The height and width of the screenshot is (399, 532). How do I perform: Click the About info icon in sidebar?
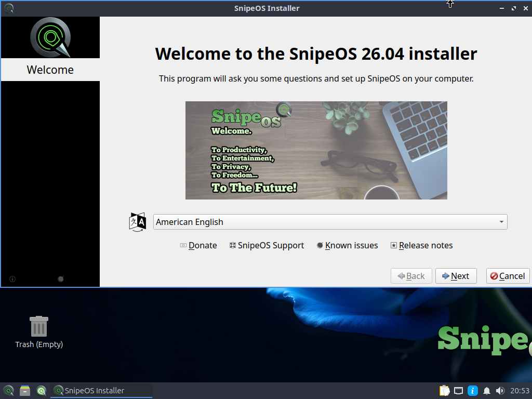[x=12, y=279]
